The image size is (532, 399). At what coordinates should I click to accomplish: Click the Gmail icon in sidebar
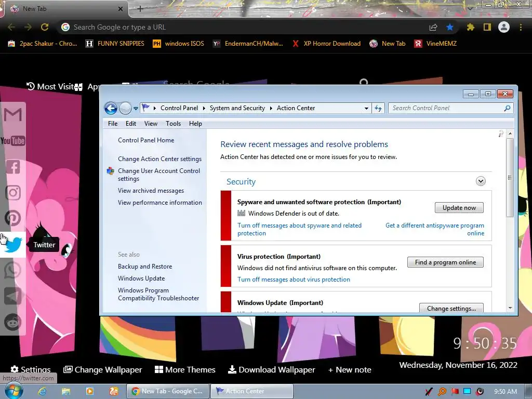tap(13, 115)
